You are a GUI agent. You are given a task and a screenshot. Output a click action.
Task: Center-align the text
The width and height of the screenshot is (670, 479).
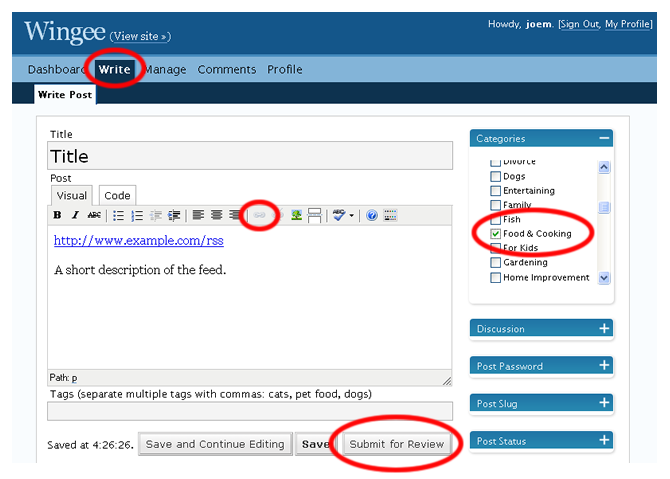(217, 215)
